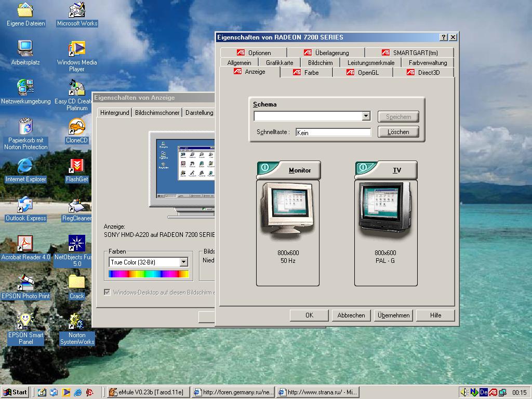Click the Internet Explorer quick launch icon

click(x=78, y=392)
